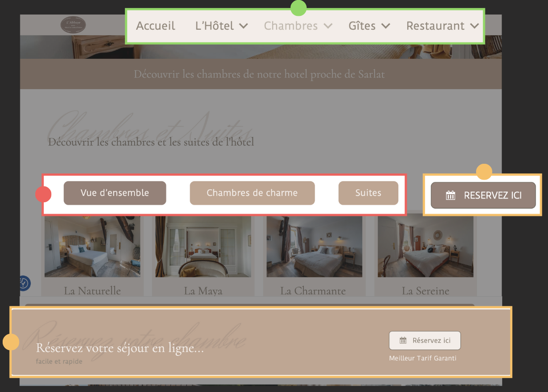The width and height of the screenshot is (548, 392).
Task: Select the Vue d'ensemble filter
Action: coord(115,193)
